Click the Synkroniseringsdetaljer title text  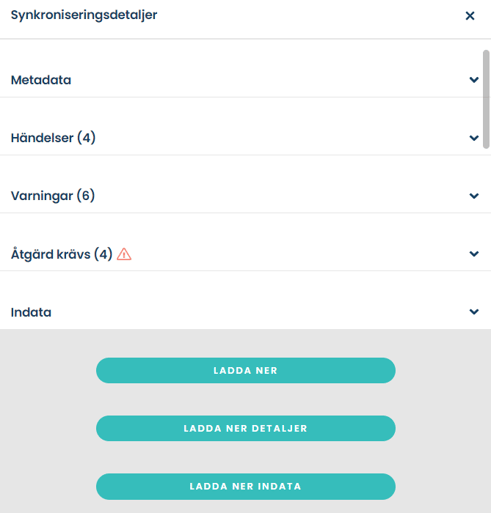pos(84,15)
